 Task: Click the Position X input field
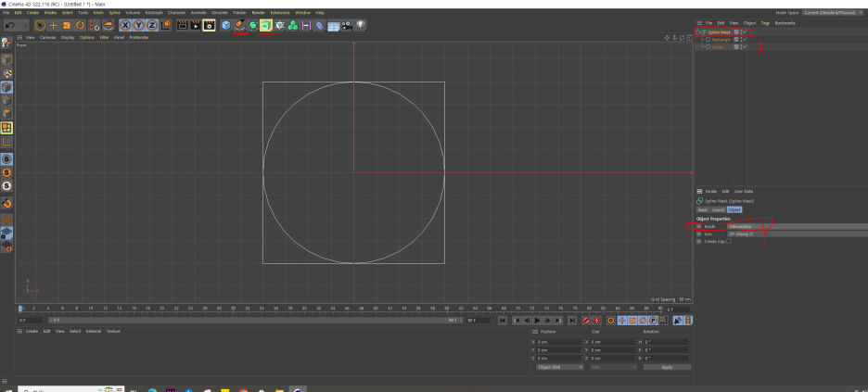point(560,342)
